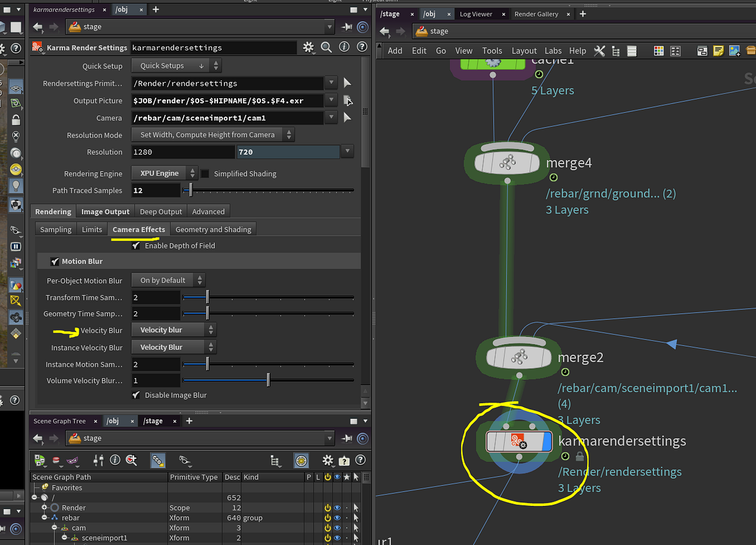This screenshot has width=756, height=545.
Task: Open the help question mark icon on parameter pane
Action: [361, 47]
